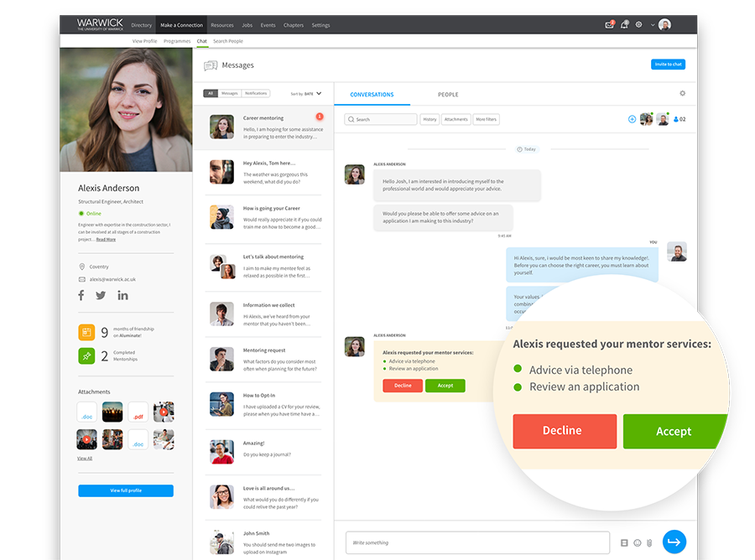Click the Warwick logo
755x560 pixels.
coord(100,24)
